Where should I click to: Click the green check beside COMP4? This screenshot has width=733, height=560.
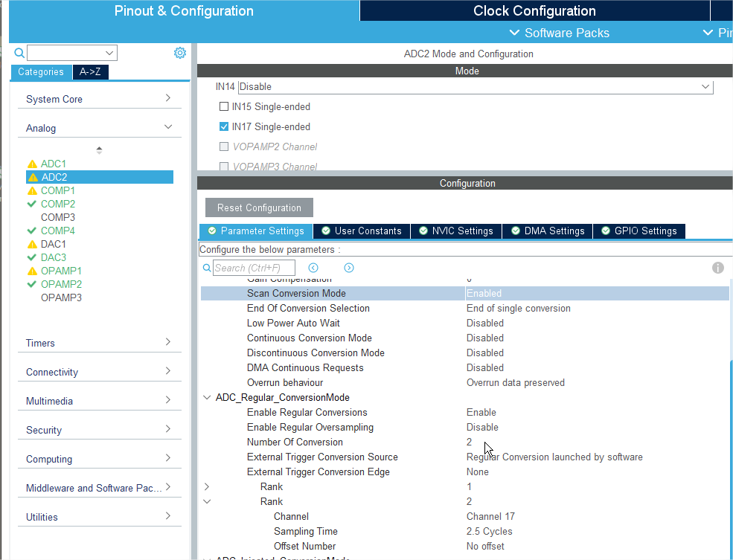point(32,231)
